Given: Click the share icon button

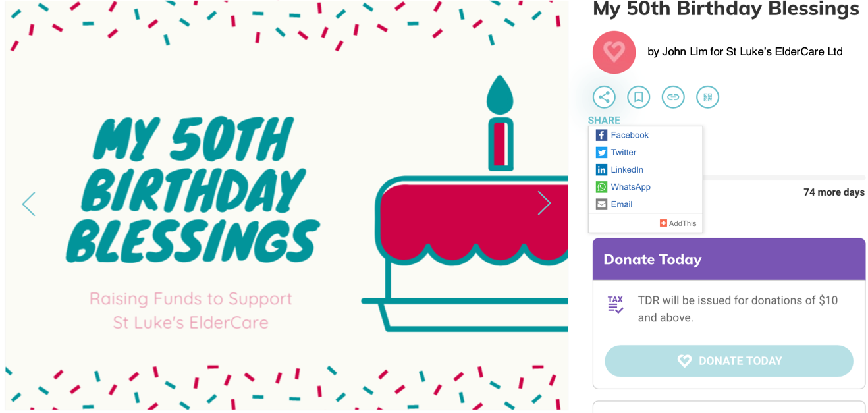Looking at the screenshot, I should tap(604, 97).
